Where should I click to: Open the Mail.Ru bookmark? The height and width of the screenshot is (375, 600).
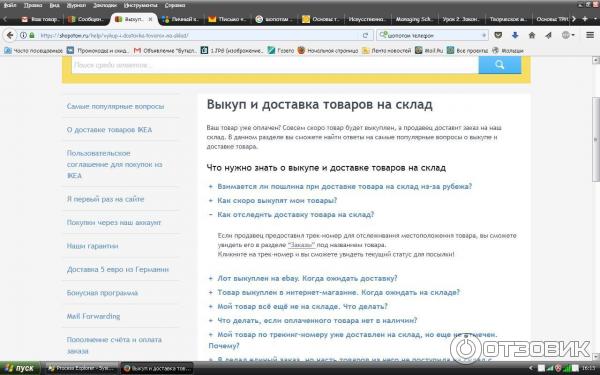point(429,51)
